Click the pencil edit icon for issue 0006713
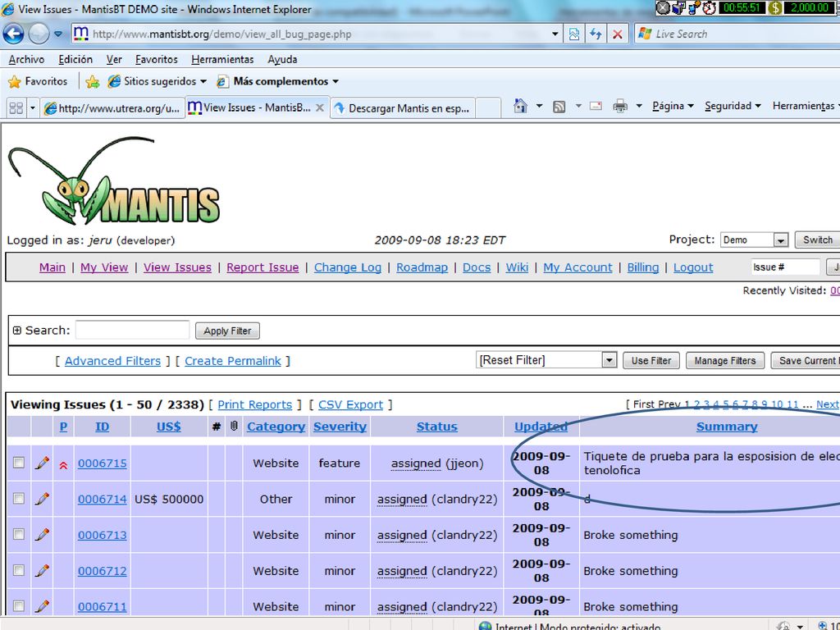Image resolution: width=840 pixels, height=630 pixels. pos(42,535)
